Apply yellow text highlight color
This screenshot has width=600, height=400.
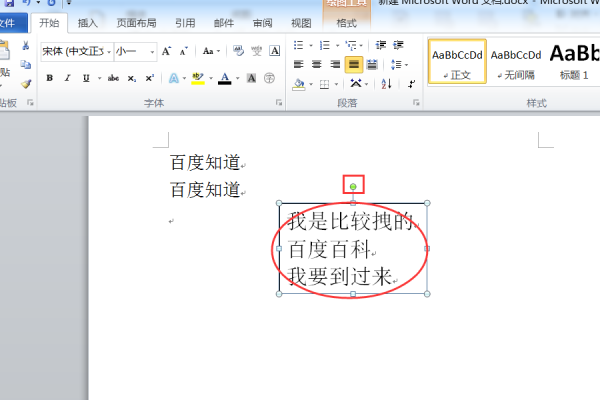198,78
